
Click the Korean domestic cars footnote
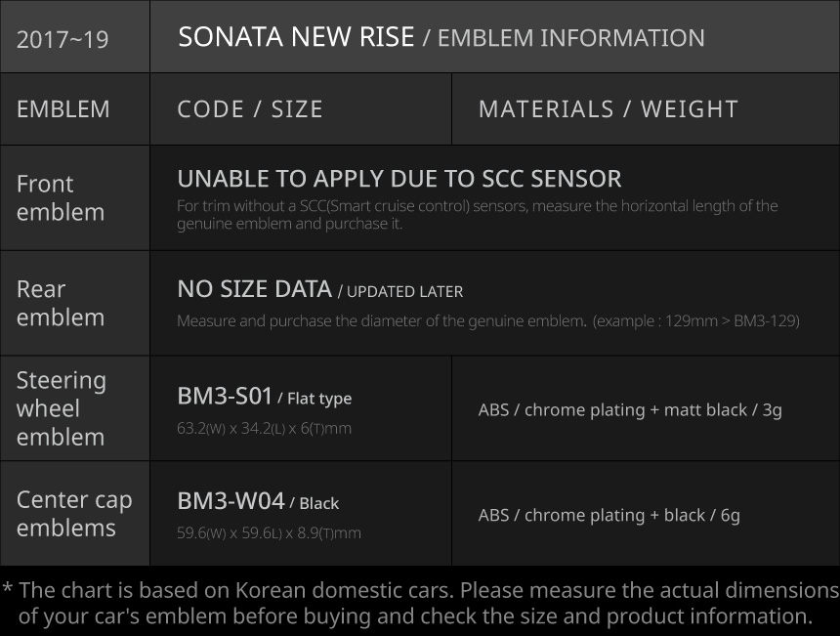click(x=420, y=603)
